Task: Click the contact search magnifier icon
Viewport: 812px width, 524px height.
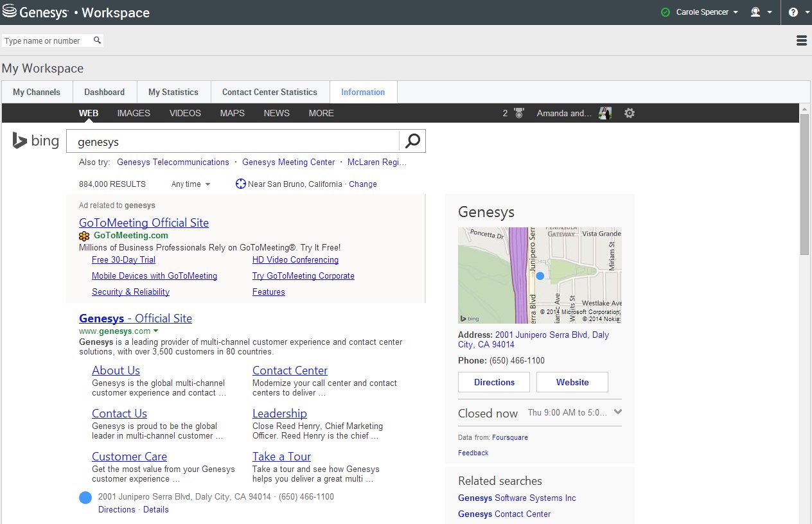Action: tap(97, 40)
